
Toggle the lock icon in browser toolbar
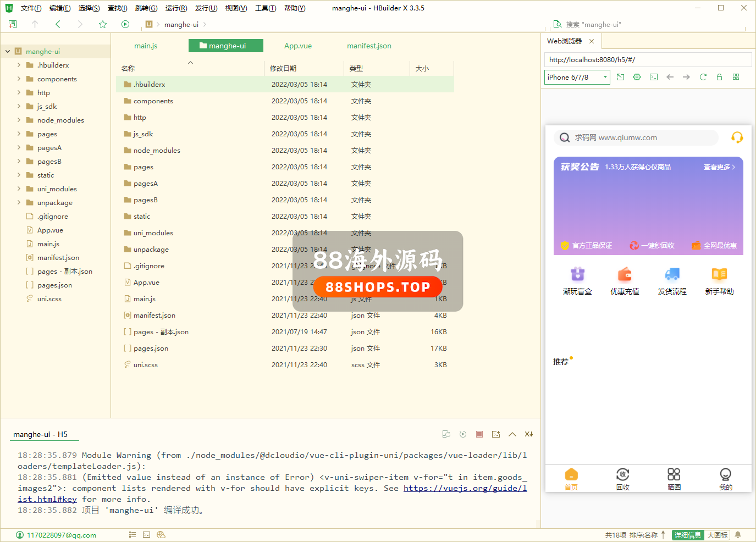coord(719,77)
